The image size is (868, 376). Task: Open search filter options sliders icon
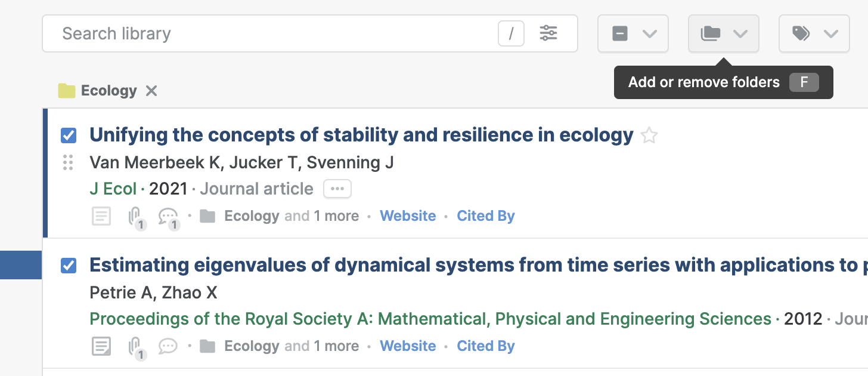click(x=548, y=33)
